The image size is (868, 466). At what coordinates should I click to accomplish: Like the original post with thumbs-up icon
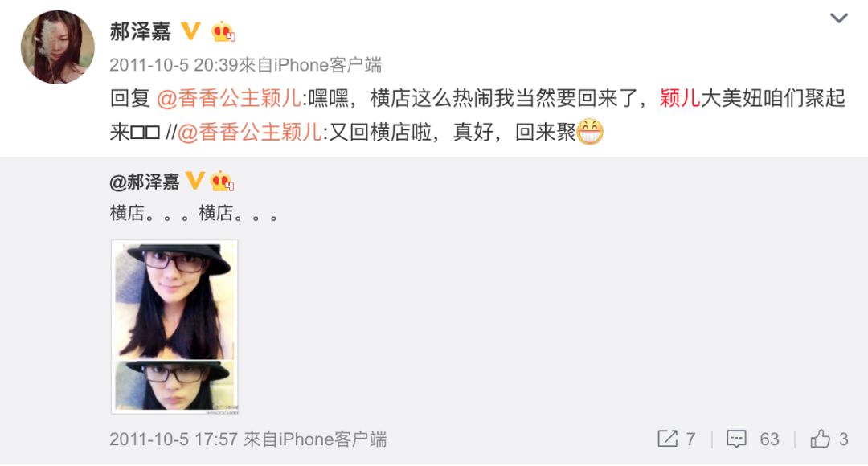(820, 439)
